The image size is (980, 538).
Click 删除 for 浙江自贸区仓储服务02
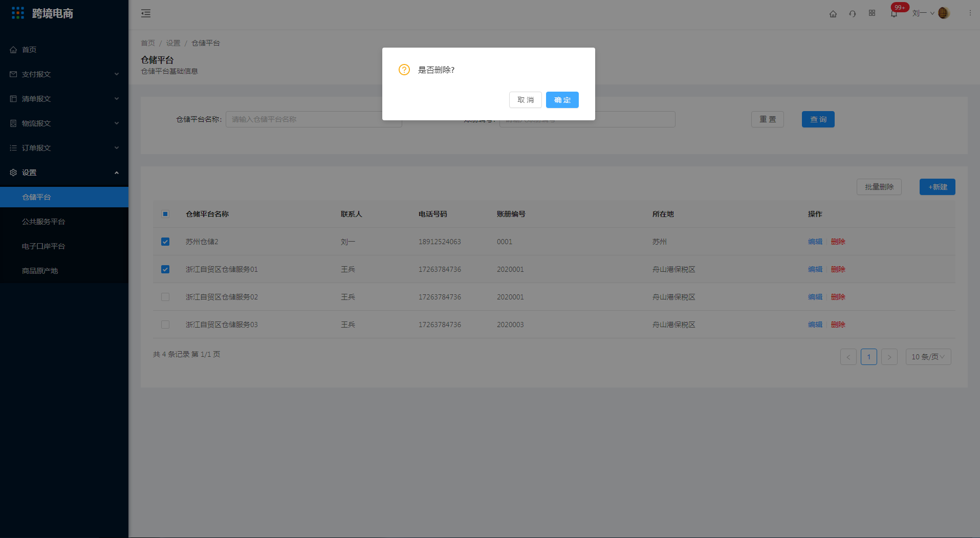click(x=838, y=297)
